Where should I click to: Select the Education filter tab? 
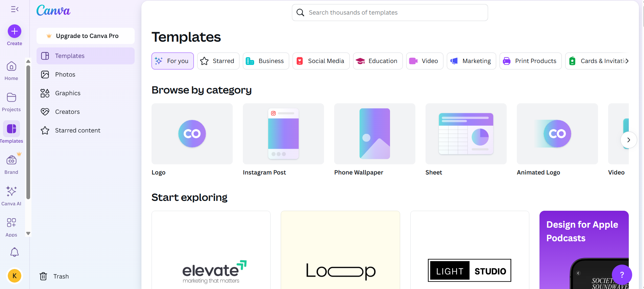(378, 61)
